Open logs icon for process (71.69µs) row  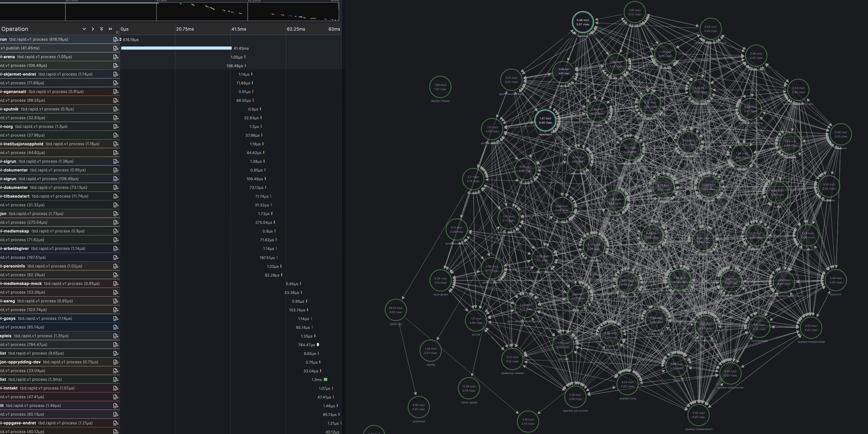point(116,83)
